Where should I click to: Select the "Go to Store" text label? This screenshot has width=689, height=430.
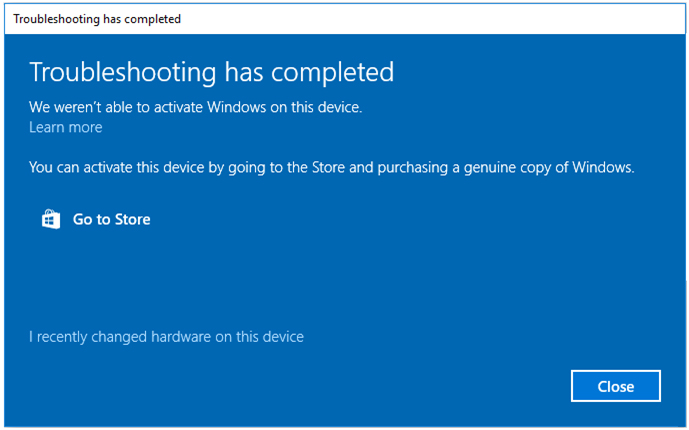pos(111,219)
